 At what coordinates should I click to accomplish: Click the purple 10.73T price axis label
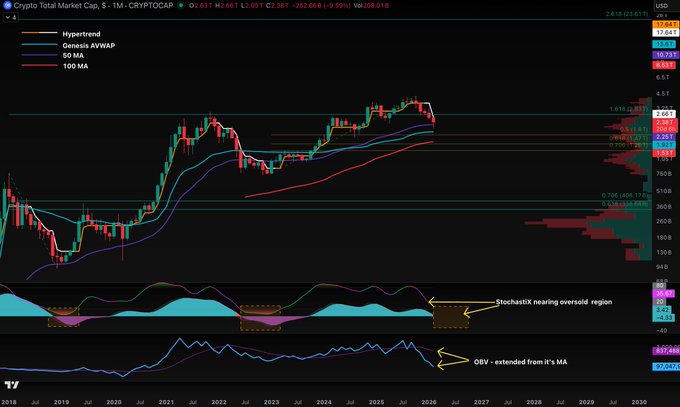(662, 53)
